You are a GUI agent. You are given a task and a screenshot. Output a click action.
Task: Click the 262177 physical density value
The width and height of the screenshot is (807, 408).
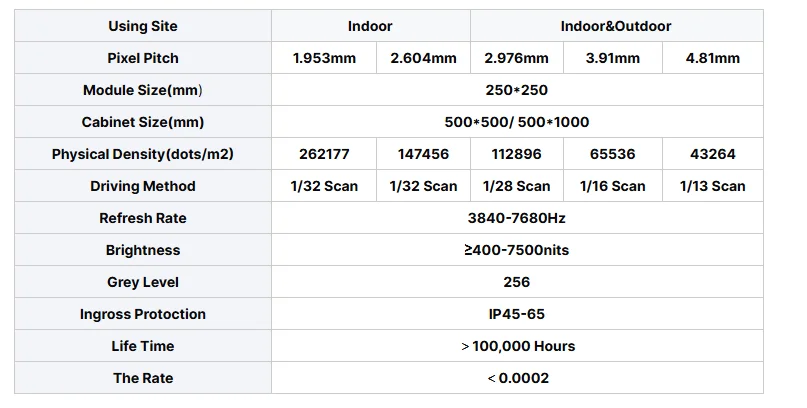(324, 154)
